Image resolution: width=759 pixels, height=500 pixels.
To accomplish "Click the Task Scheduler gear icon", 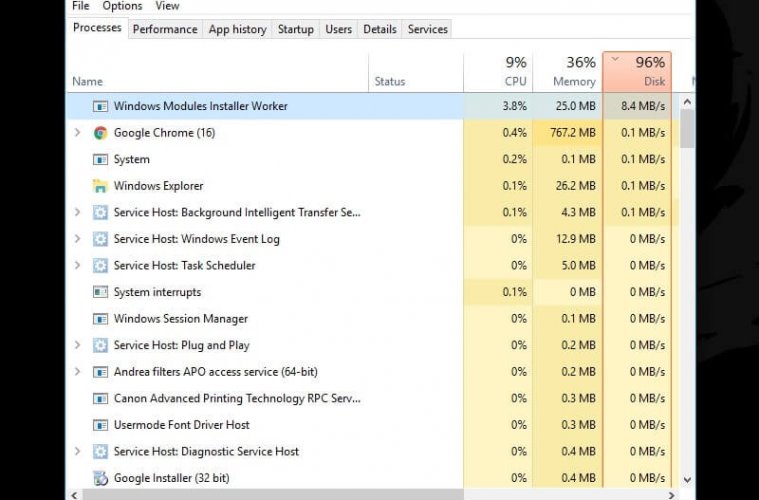I will click(100, 265).
